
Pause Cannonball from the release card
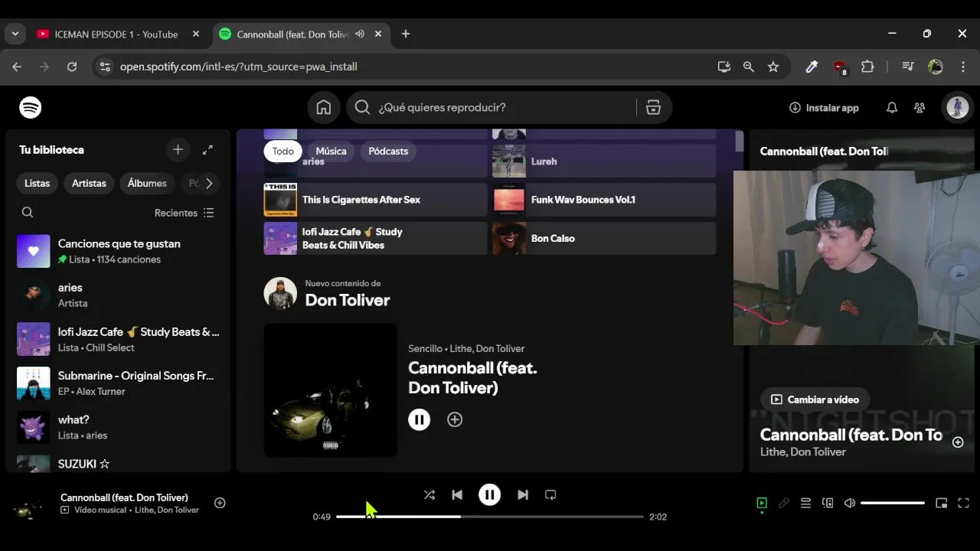419,419
